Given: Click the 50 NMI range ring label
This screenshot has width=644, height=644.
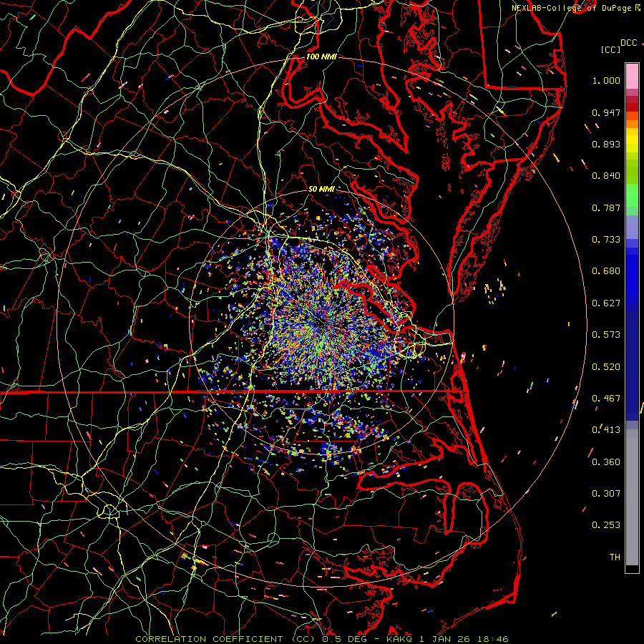Looking at the screenshot, I should (321, 189).
